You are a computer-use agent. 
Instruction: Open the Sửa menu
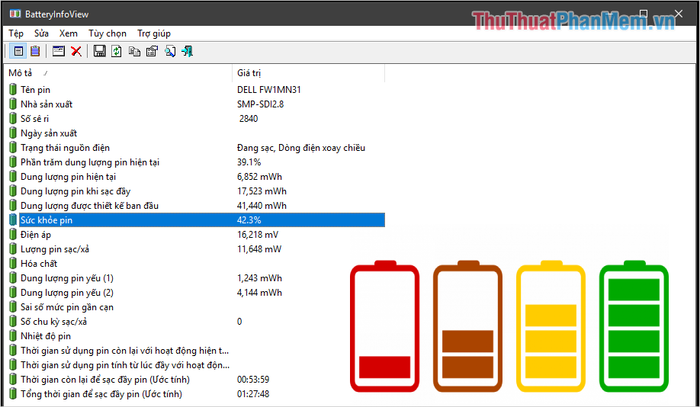click(41, 33)
